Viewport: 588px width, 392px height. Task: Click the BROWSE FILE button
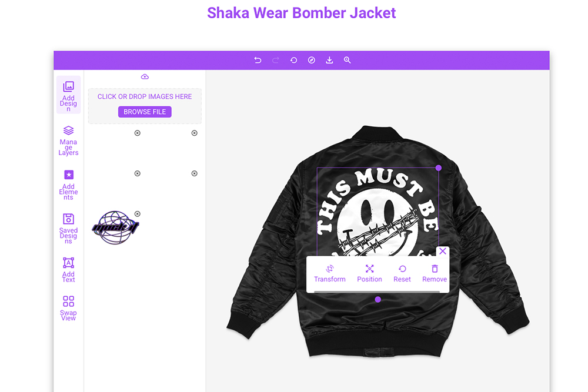[145, 112]
